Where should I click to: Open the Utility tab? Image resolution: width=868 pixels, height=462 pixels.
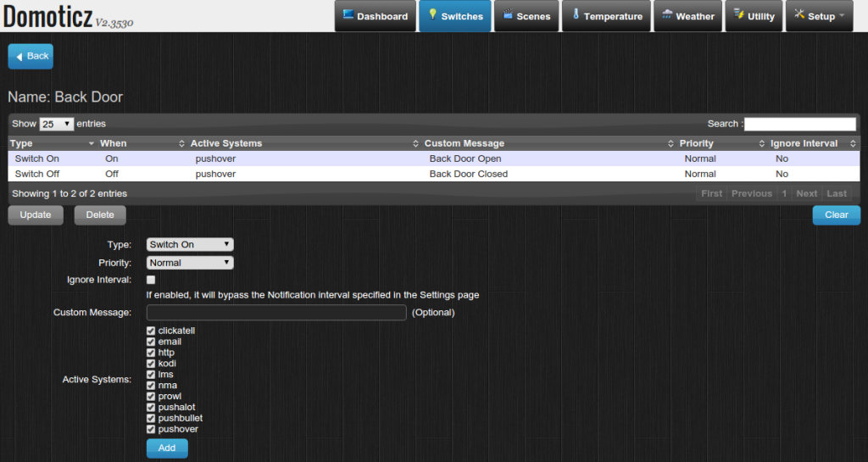click(754, 16)
